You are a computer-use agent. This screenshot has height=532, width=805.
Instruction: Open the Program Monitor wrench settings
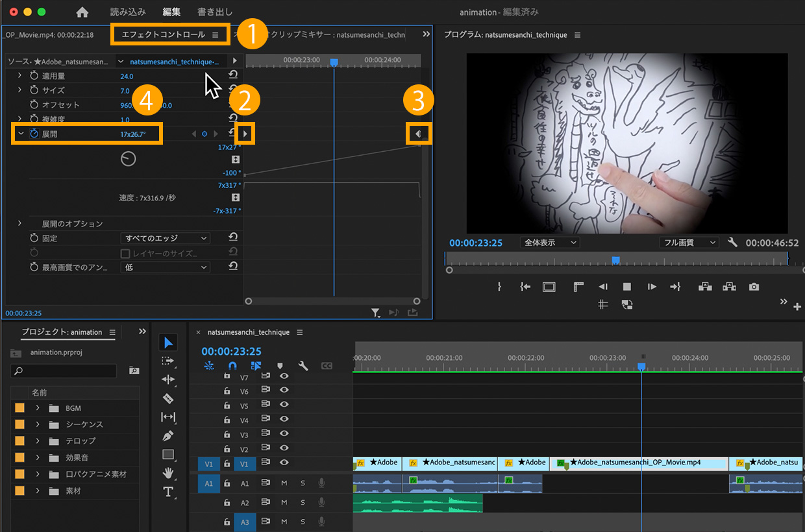click(732, 242)
